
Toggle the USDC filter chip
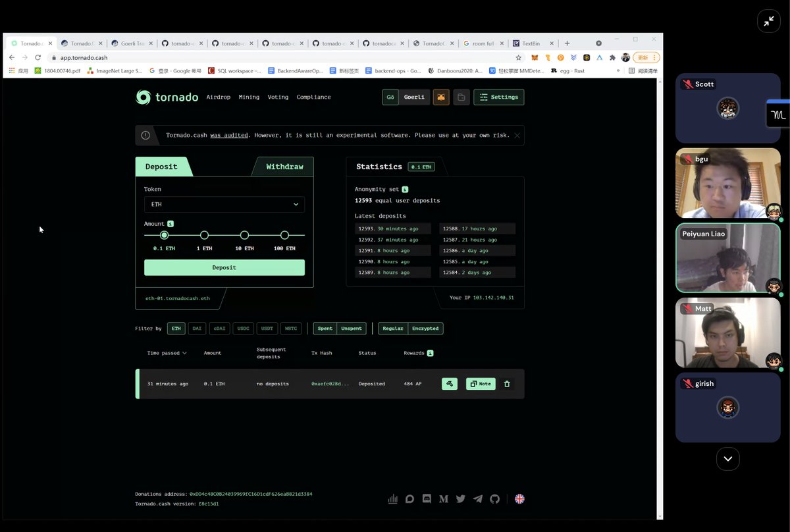point(244,328)
